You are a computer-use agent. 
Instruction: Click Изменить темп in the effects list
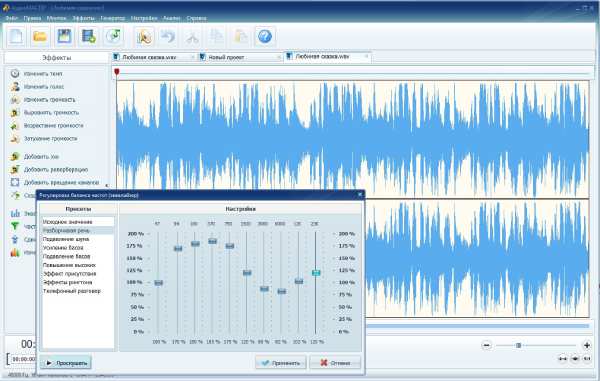click(x=43, y=73)
